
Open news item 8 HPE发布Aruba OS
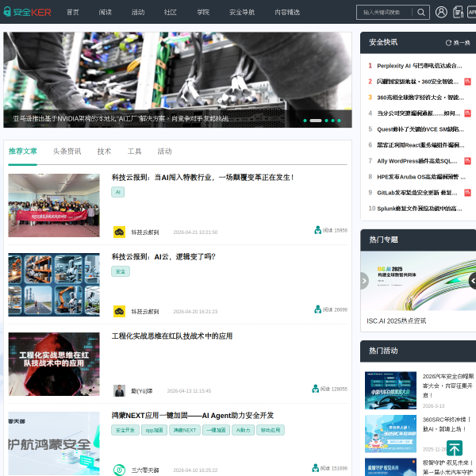(420, 177)
